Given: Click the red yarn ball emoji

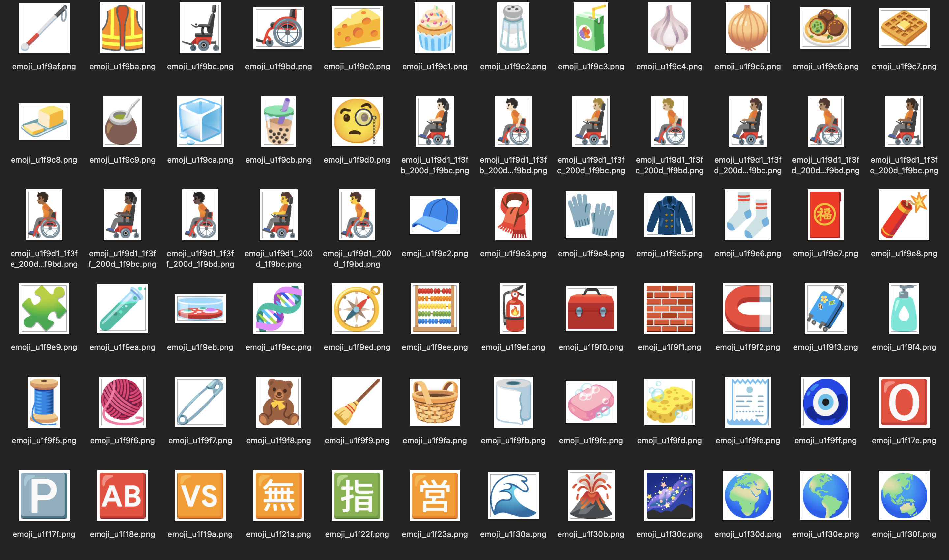Looking at the screenshot, I should point(122,402).
